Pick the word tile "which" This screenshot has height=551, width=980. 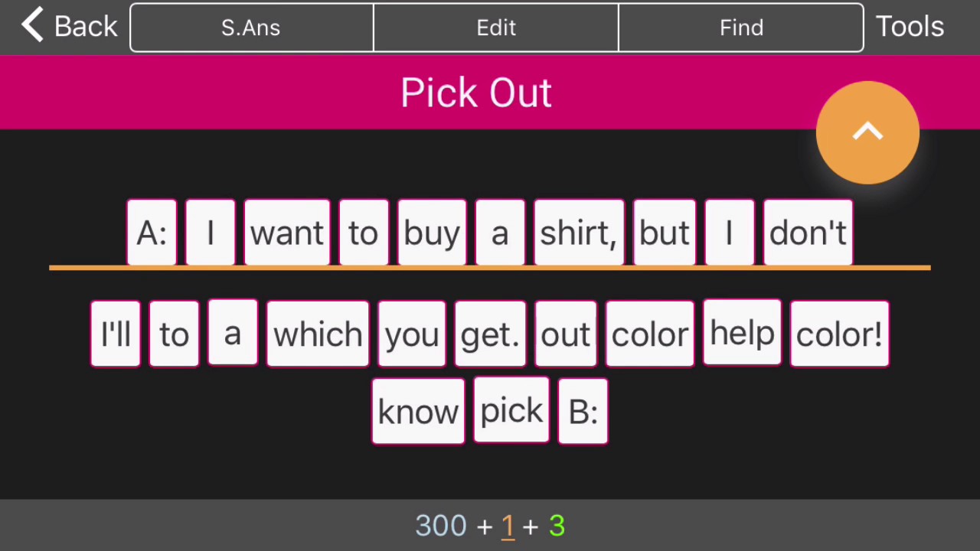(318, 334)
